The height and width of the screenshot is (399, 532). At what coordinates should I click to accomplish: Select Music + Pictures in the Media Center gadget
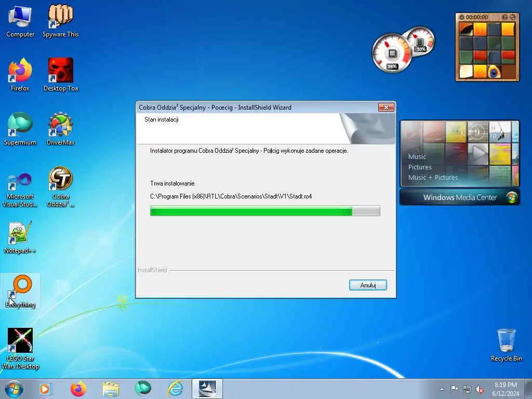click(x=433, y=178)
